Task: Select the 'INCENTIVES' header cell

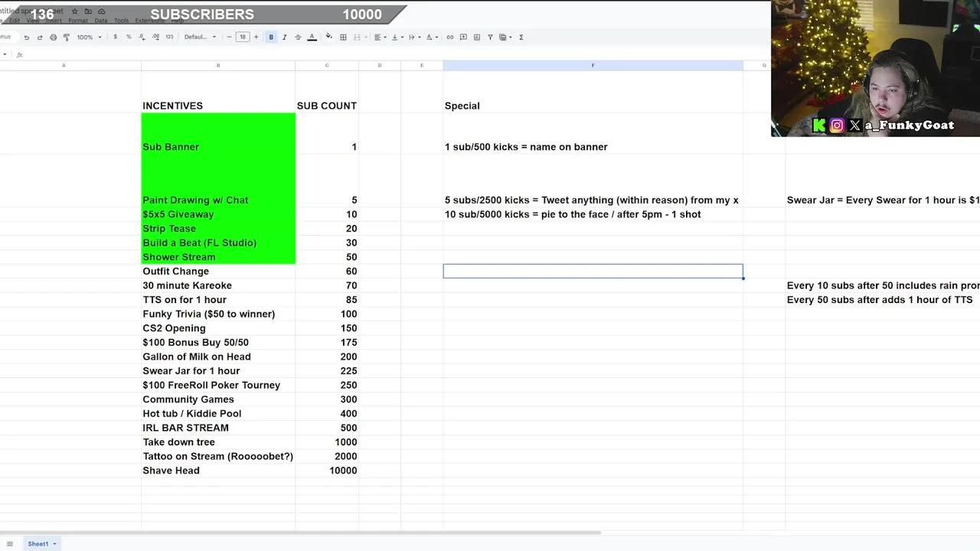Action: point(218,93)
